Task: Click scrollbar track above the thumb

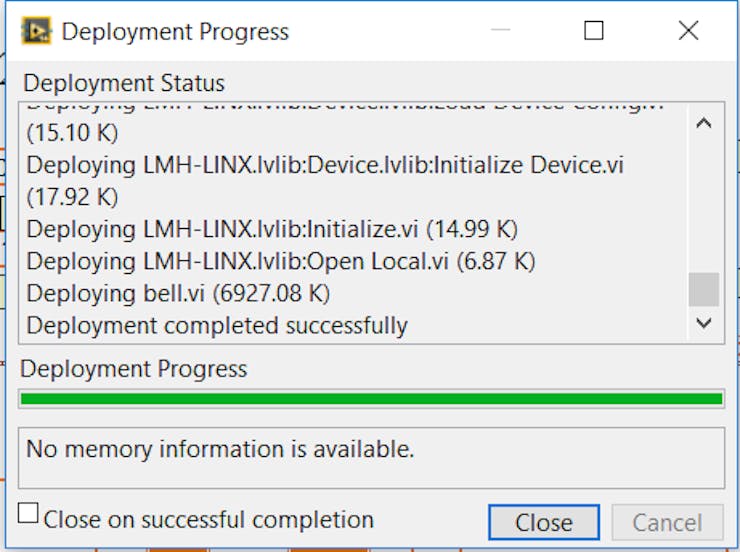Action: click(704, 203)
